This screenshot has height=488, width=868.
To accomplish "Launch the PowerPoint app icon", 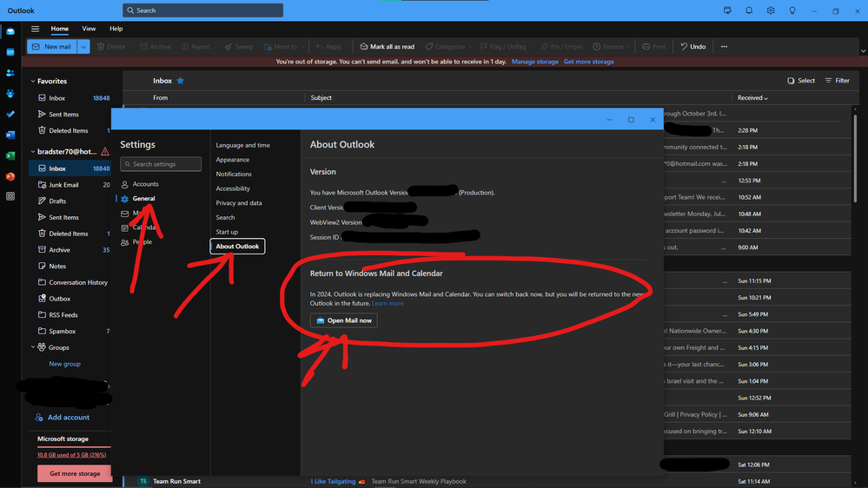I will [x=10, y=176].
